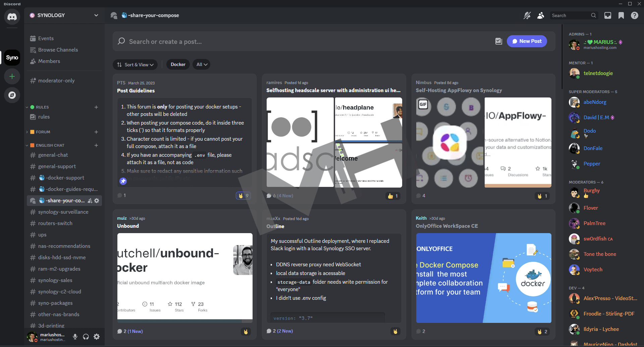Add a server with plus icon
644x347 pixels.
(12, 76)
